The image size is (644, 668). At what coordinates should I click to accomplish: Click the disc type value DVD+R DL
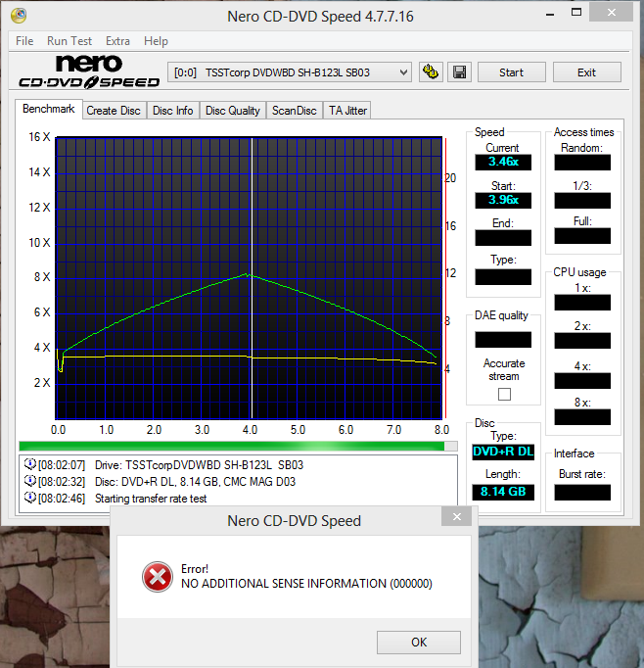(503, 452)
